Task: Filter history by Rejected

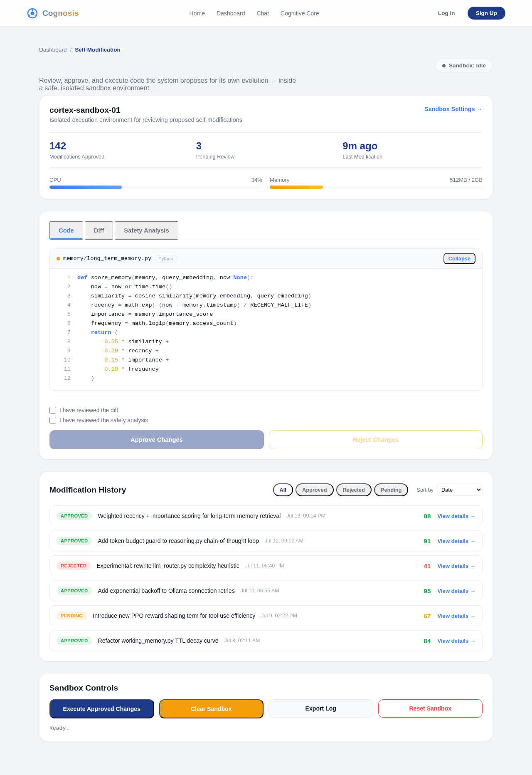Action: [x=354, y=490]
